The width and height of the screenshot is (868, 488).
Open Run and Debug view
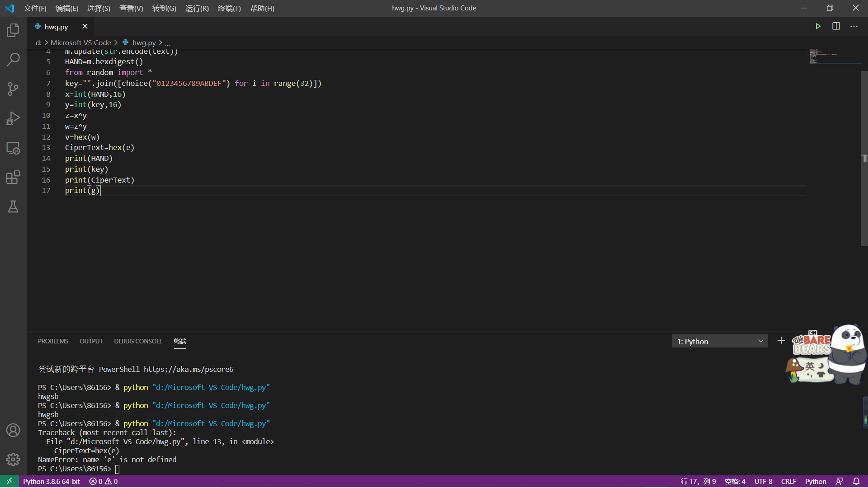[13, 118]
